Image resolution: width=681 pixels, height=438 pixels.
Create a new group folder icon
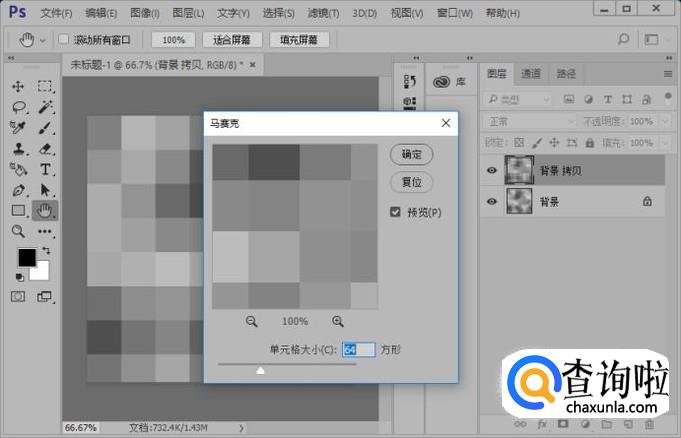pyautogui.click(x=607, y=425)
